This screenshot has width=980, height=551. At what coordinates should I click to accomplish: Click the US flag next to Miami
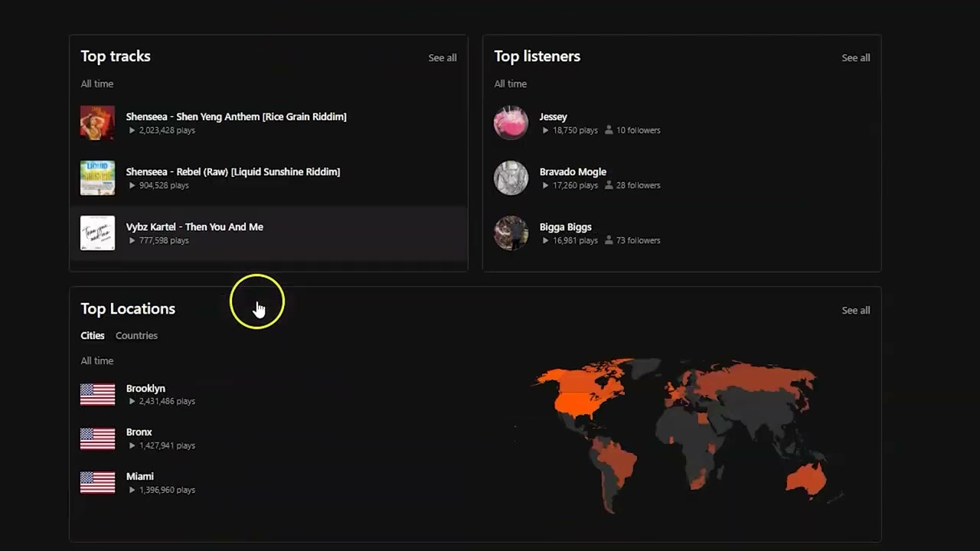tap(97, 483)
